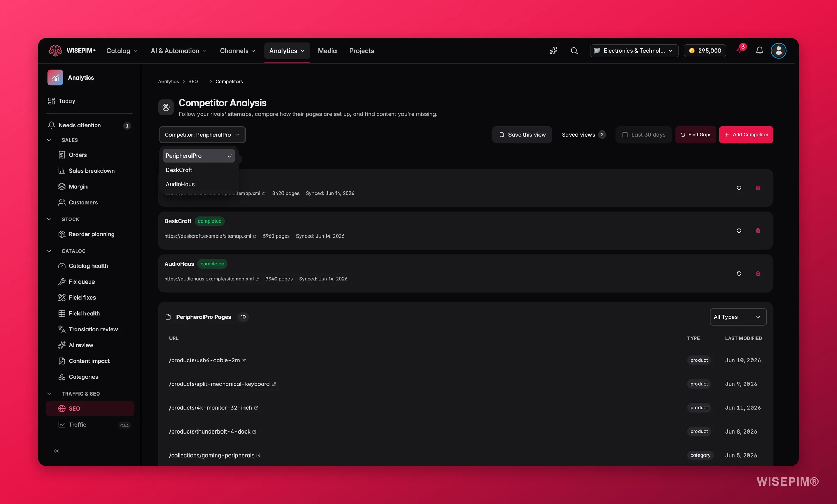This screenshot has width=837, height=504.
Task: Click Save this view
Action: click(x=522, y=135)
